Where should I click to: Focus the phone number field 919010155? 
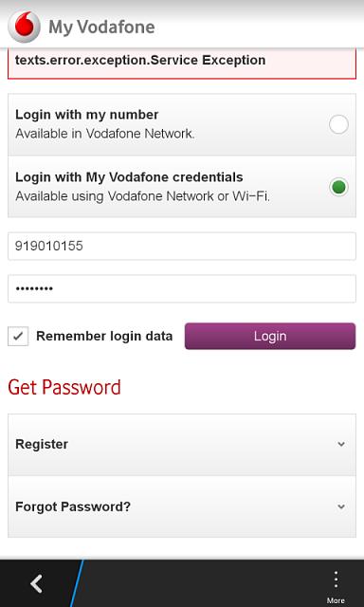182,247
